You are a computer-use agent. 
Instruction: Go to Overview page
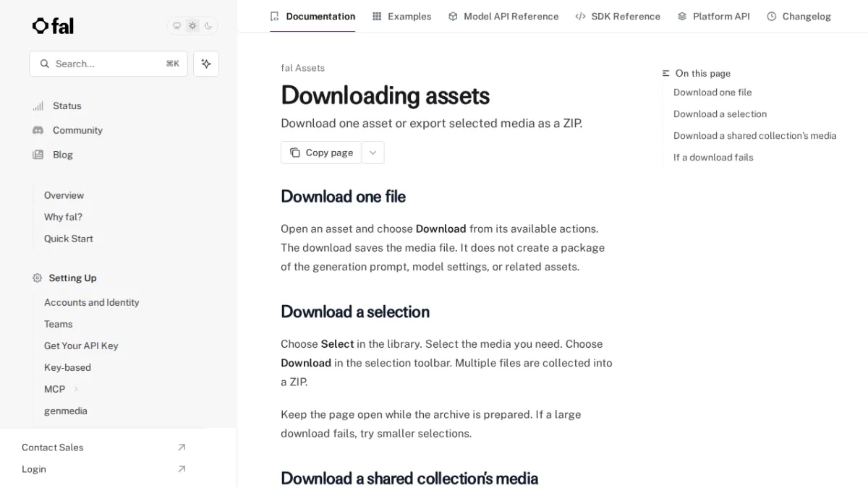(x=64, y=195)
